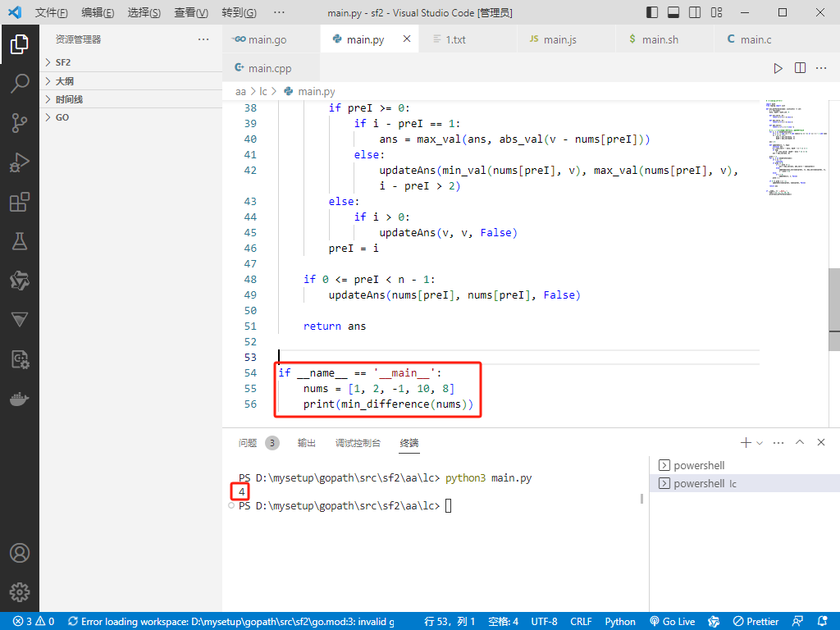Image resolution: width=840 pixels, height=630 pixels.
Task: Open terminal panel more actions ellipsis
Action: click(778, 442)
